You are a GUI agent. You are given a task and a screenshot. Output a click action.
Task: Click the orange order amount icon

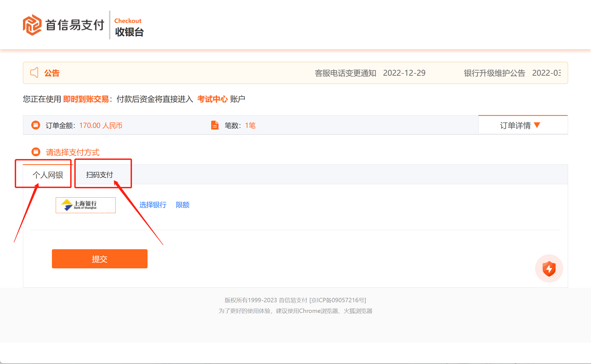(36, 125)
